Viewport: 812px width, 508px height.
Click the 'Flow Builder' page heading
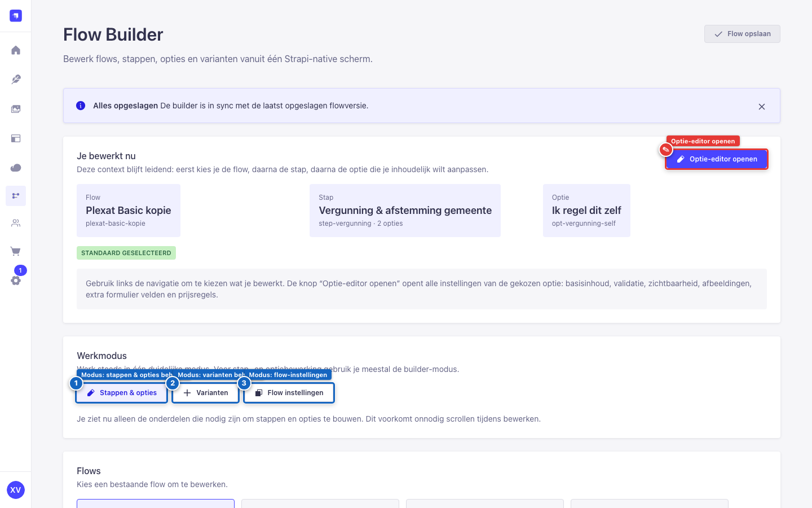(113, 34)
